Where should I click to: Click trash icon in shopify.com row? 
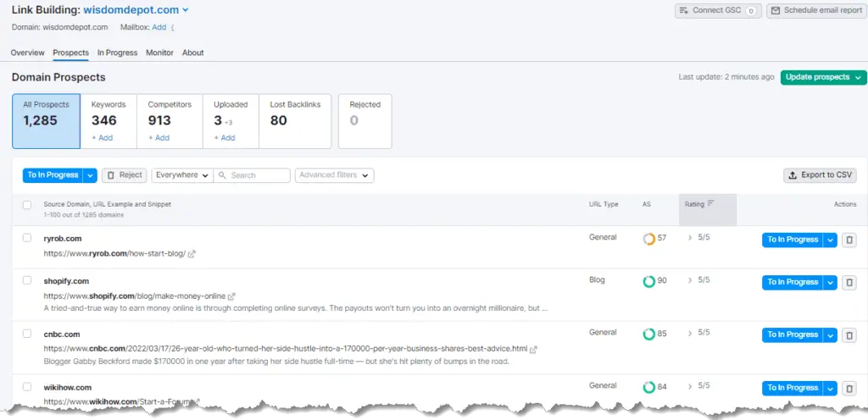[849, 282]
